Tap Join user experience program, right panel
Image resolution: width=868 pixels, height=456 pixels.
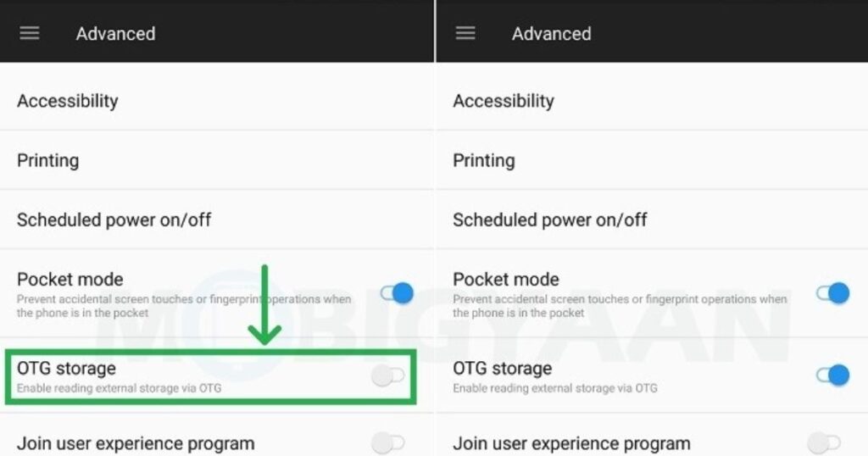click(x=571, y=443)
